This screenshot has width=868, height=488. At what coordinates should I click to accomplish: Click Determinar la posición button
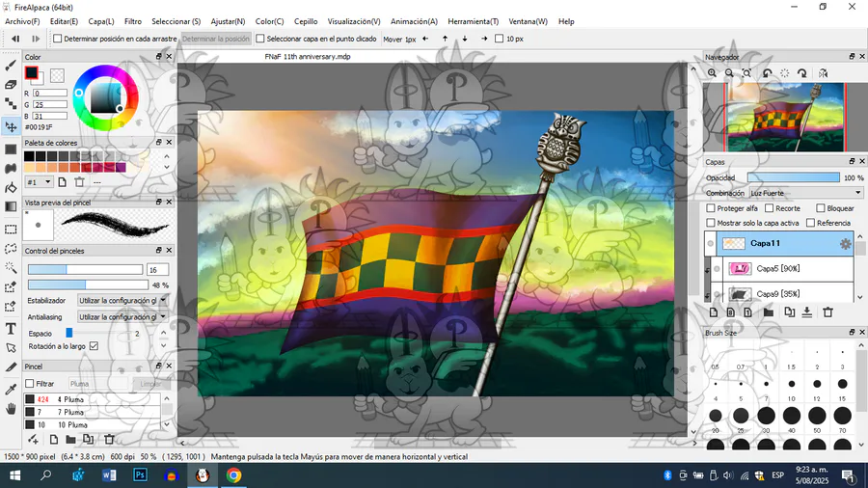tap(216, 39)
